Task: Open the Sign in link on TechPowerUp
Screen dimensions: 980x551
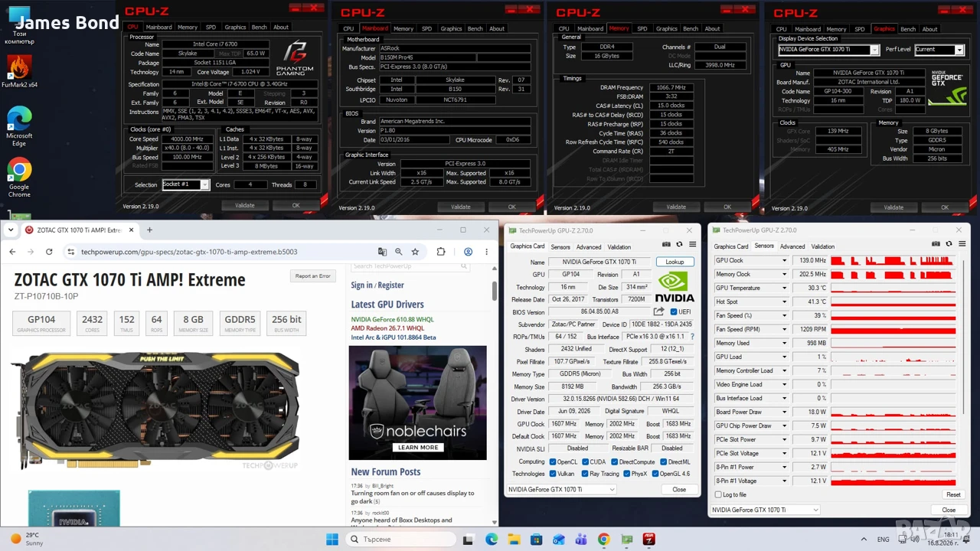Action: click(362, 285)
